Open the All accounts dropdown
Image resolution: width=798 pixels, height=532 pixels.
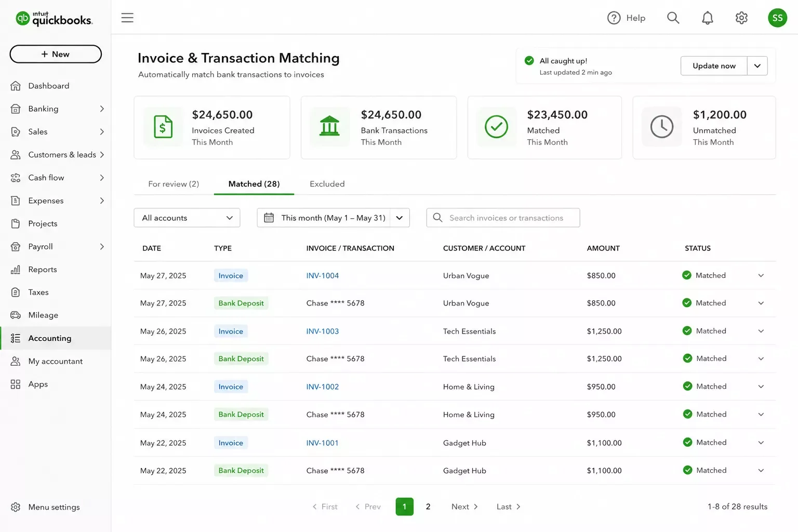[187, 218]
